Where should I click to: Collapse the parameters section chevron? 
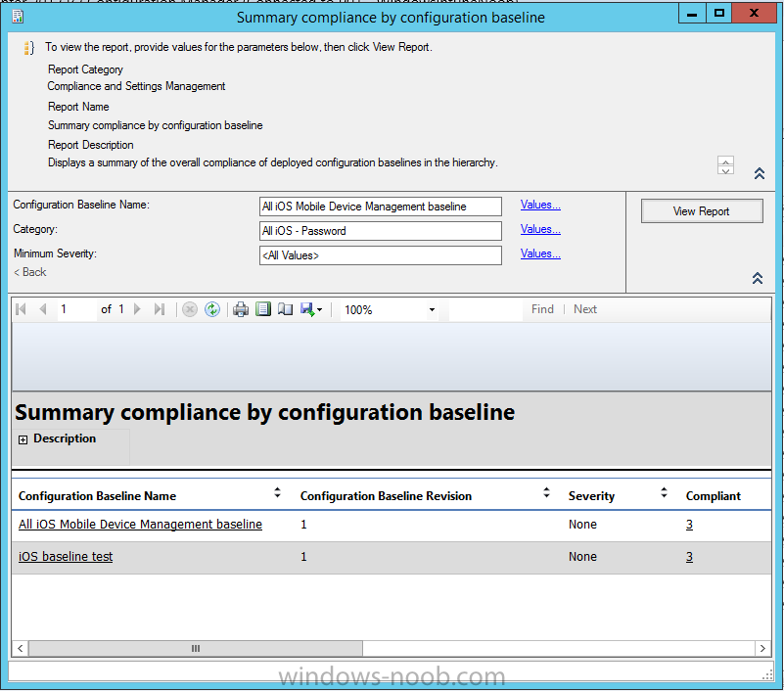tap(758, 278)
